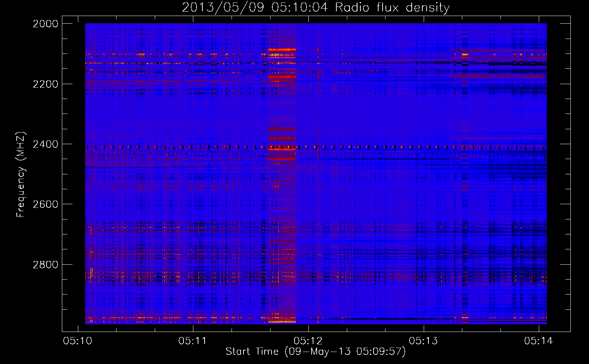589x364 pixels.
Task: Select the 2200 frequency tick label
Action: point(46,84)
